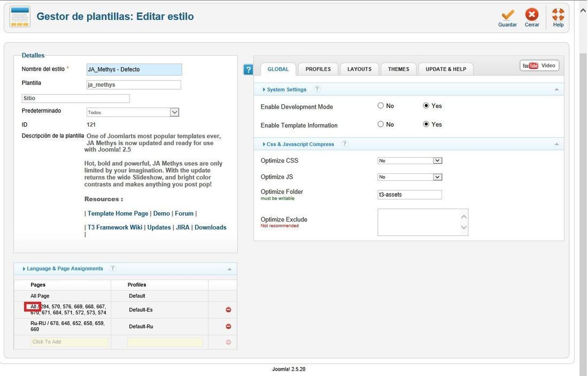Switch to the PROFILES tab
The image size is (588, 376).
(318, 69)
